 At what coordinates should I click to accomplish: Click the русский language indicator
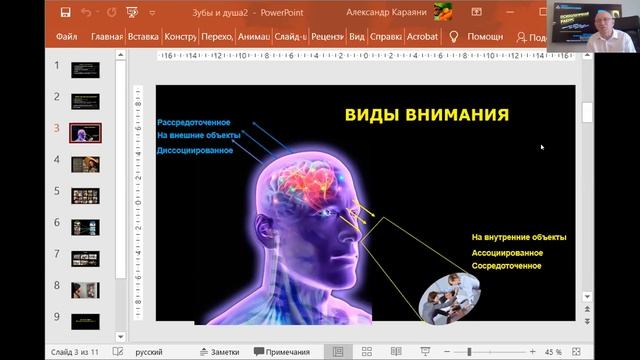(x=149, y=352)
